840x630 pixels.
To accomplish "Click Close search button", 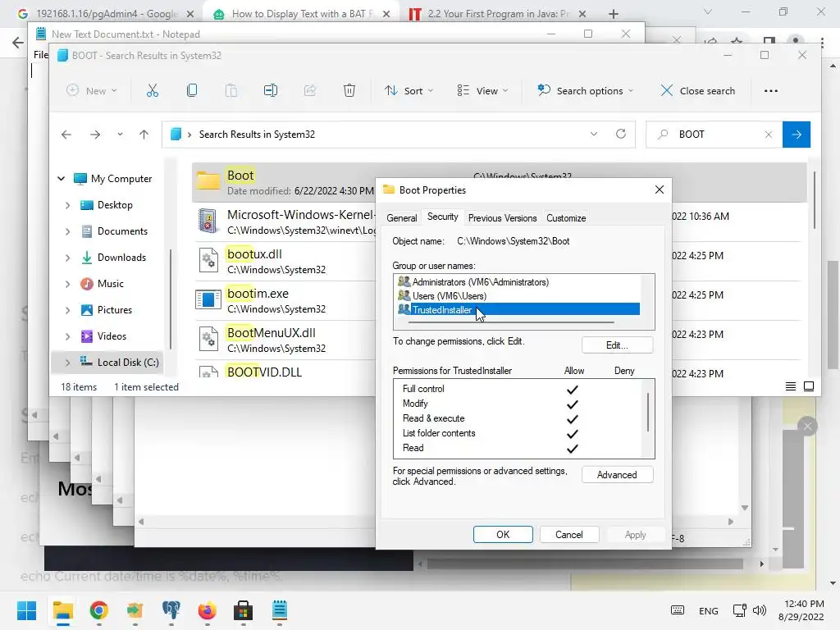I will point(697,90).
